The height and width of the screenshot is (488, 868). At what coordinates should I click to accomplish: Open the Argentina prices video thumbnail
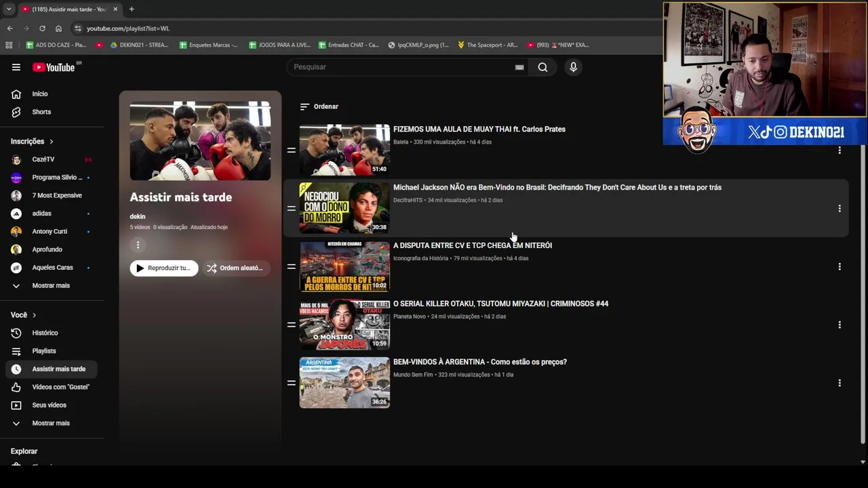click(x=344, y=383)
